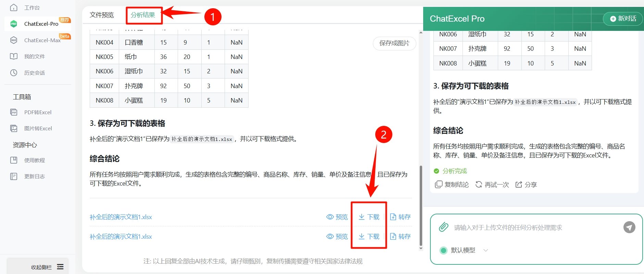
Task: Click the share icon in chat
Action: tap(519, 184)
